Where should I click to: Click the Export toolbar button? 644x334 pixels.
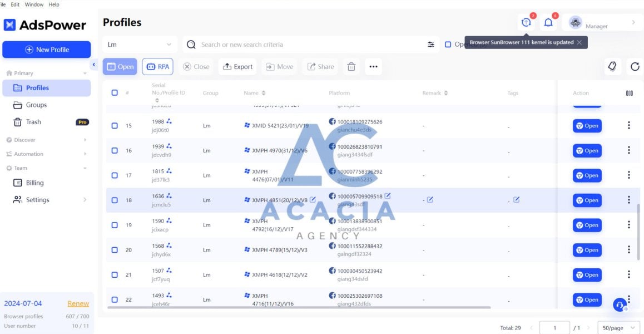pos(237,67)
